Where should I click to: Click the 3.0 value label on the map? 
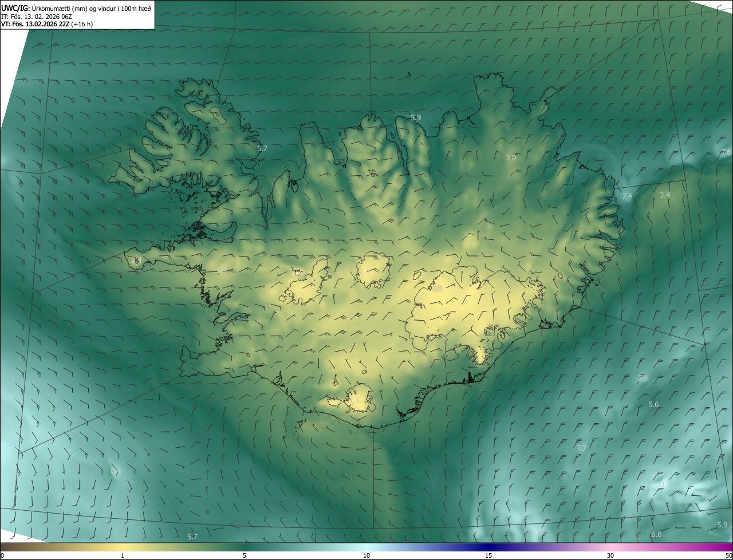511,157
